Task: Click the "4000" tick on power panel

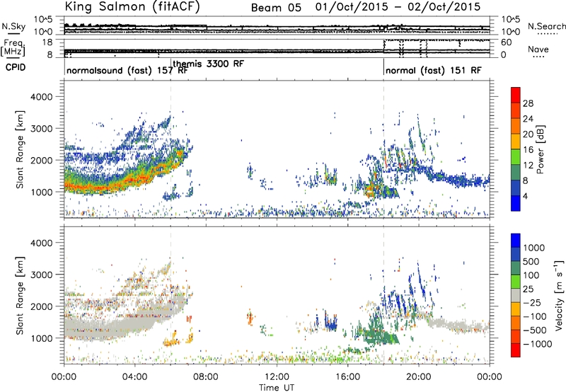Action: pos(41,97)
